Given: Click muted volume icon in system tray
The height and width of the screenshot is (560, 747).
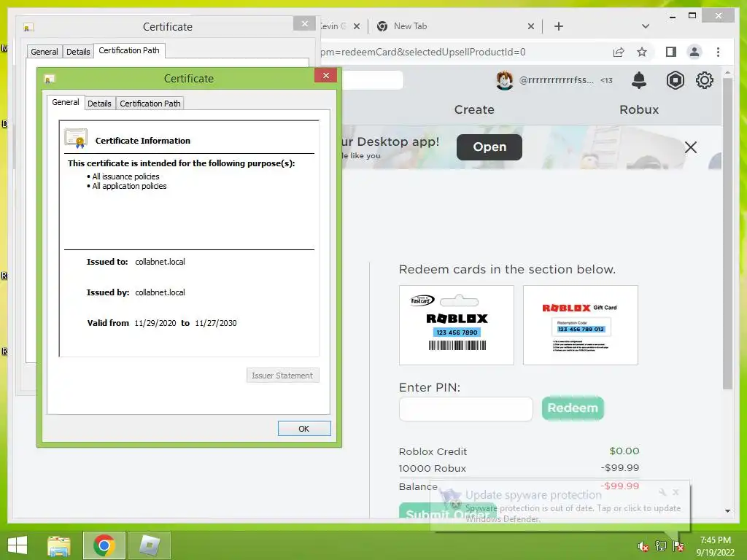Looking at the screenshot, I should tap(643, 546).
